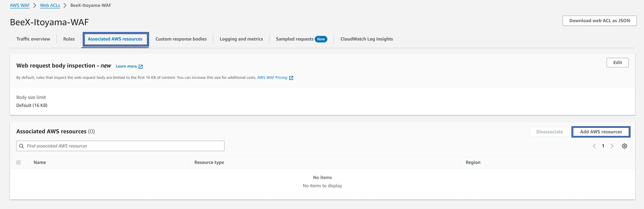Click the search magnifier icon
This screenshot has height=209, width=644.
click(22, 146)
